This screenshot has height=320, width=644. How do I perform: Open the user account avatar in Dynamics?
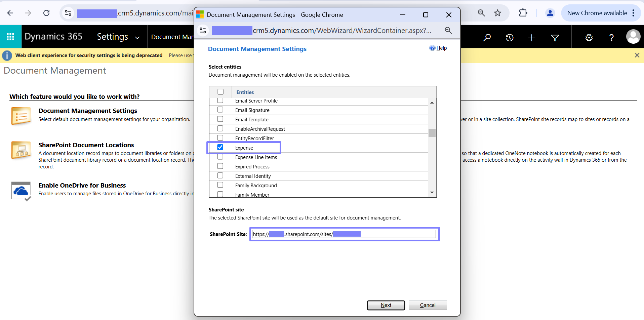point(633,37)
